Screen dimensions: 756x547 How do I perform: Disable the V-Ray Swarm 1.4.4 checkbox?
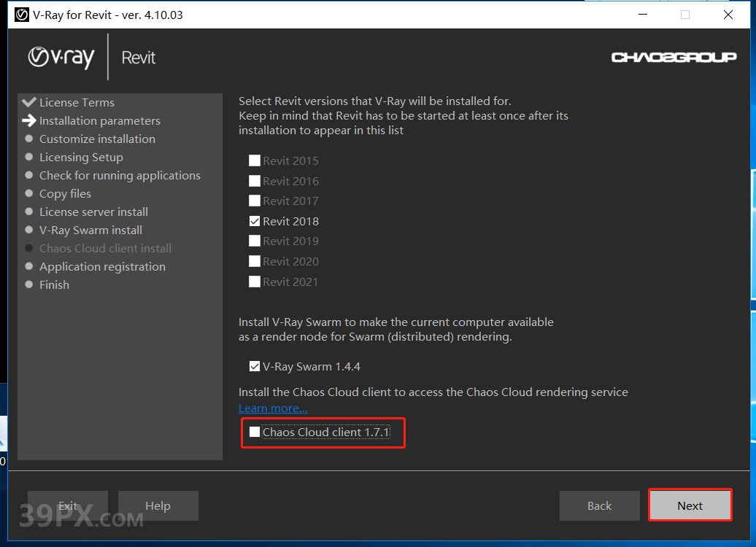pos(255,366)
